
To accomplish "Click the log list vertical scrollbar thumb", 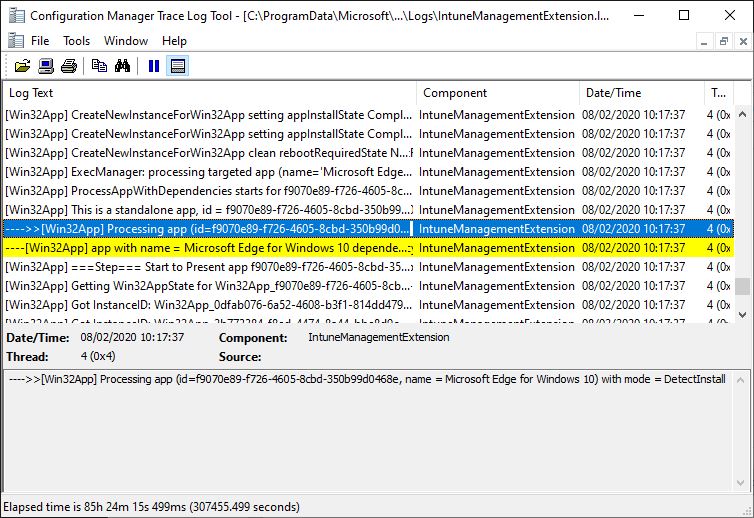I will (x=743, y=287).
